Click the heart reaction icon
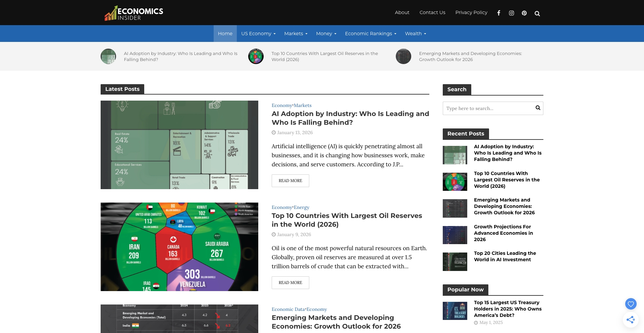 pyautogui.click(x=631, y=303)
